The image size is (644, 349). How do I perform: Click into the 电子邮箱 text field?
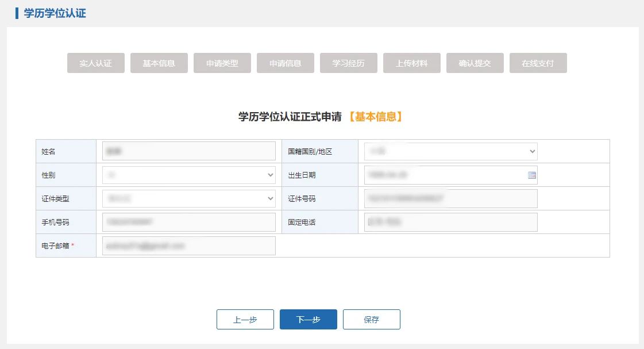(x=188, y=246)
